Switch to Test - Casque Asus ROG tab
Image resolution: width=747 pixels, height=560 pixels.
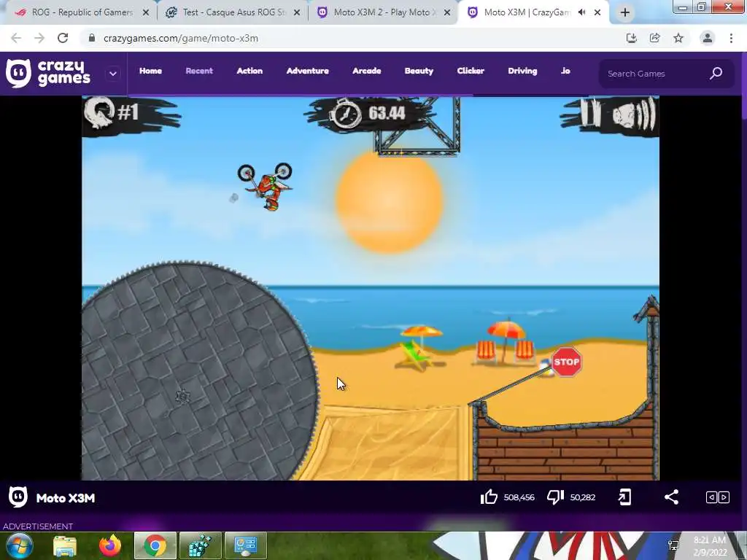click(x=234, y=12)
